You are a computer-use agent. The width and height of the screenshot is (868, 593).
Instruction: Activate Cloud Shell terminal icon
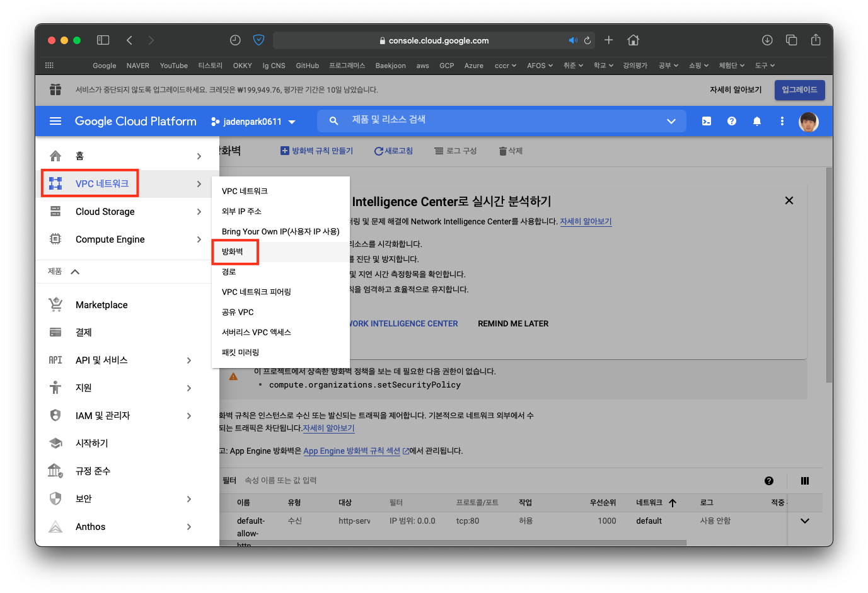click(707, 121)
